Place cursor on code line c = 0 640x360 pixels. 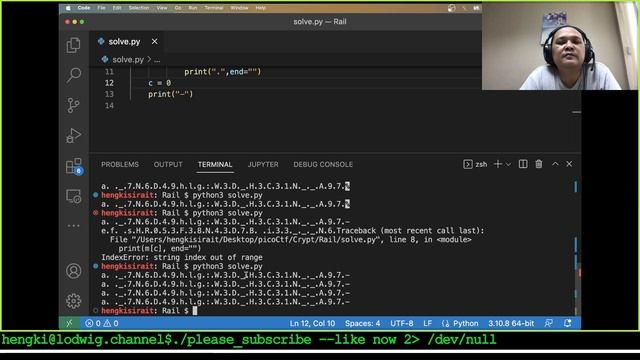point(160,83)
